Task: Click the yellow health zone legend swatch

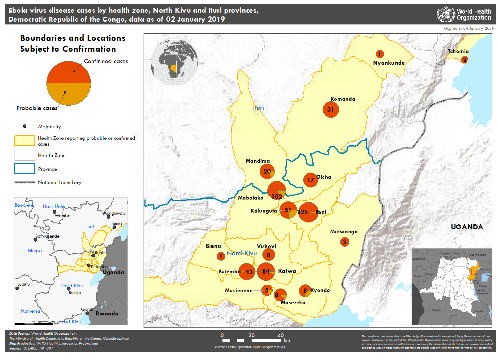Action: point(24,140)
